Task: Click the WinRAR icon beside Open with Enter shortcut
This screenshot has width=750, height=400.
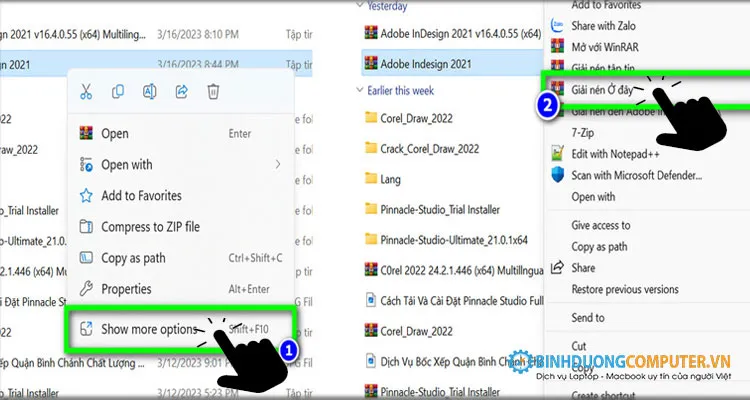Action: point(86,133)
